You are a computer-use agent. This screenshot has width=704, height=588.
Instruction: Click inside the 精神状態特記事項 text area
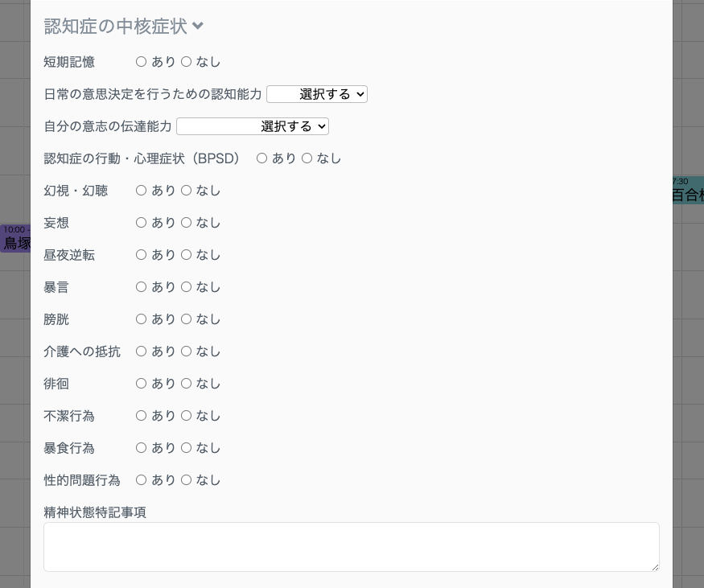pyautogui.click(x=350, y=546)
